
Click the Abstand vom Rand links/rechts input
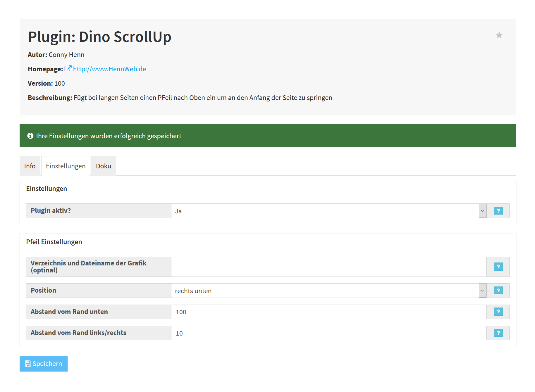(328, 333)
